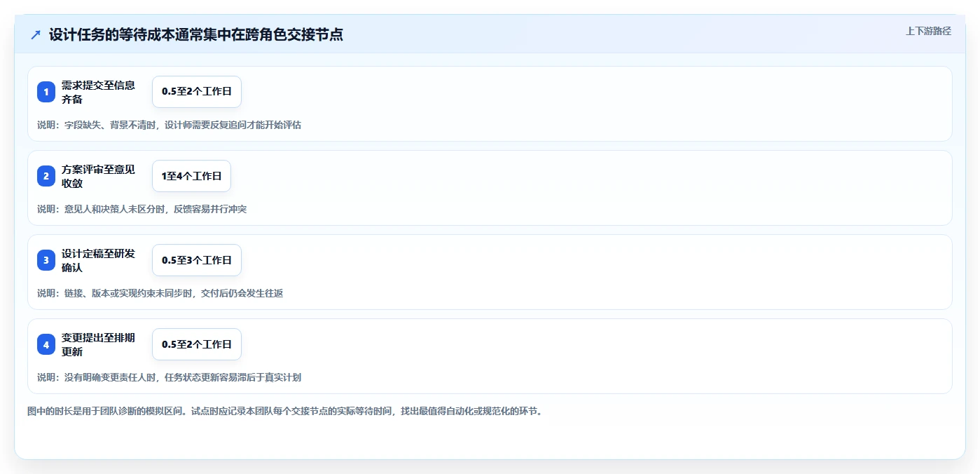The width and height of the screenshot is (980, 474).
Task: Click the title 设计任务的等待成本通常集中在跨角色交接节点
Action: [x=196, y=34]
